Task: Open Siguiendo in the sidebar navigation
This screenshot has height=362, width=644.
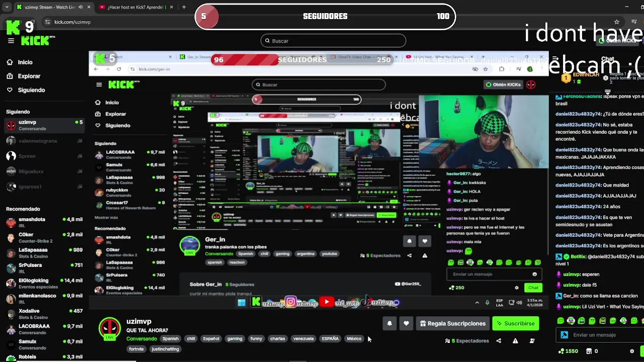Action: [26, 90]
